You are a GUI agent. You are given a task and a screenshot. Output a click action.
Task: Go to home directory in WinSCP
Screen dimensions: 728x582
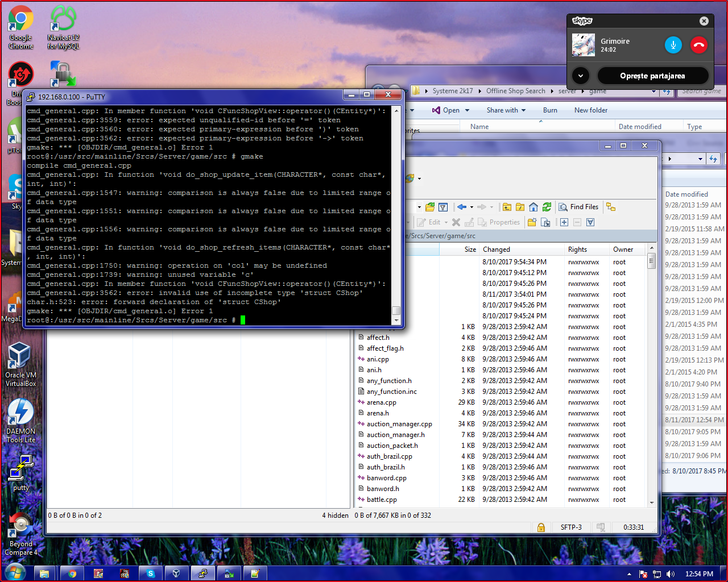click(x=533, y=207)
